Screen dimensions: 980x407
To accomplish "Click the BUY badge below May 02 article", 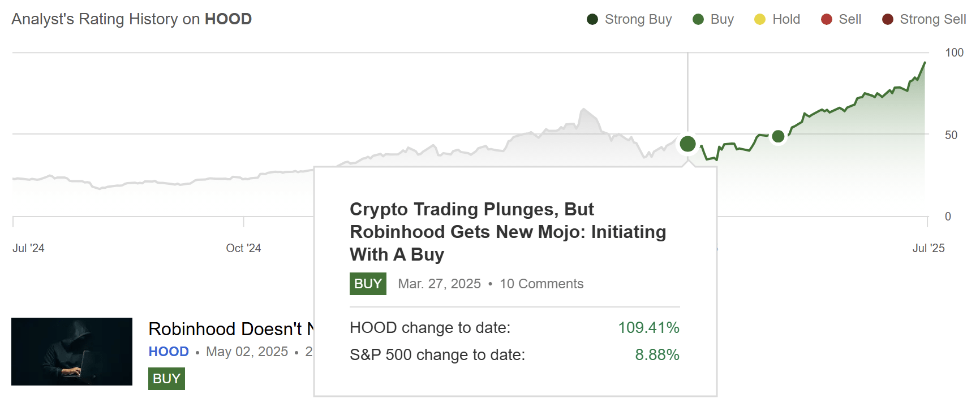I will [x=165, y=379].
